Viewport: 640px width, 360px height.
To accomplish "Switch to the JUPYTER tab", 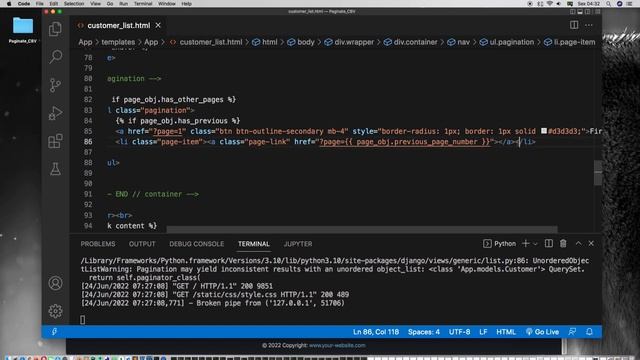I will [x=298, y=244].
